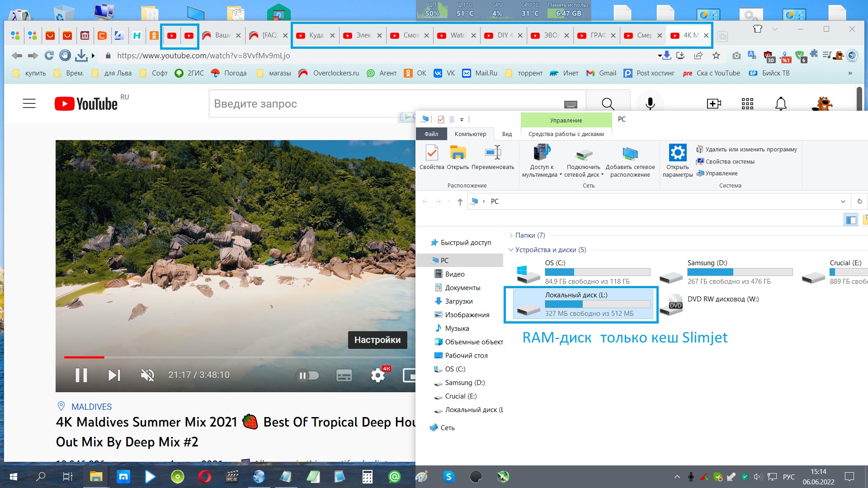Toggle subtitles on the video
The width and height of the screenshot is (868, 488).
click(344, 375)
